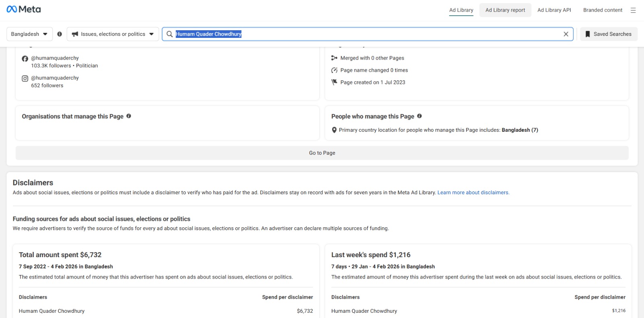644x318 pixels.
Task: Click the merged Pages icon
Action: pos(334,58)
